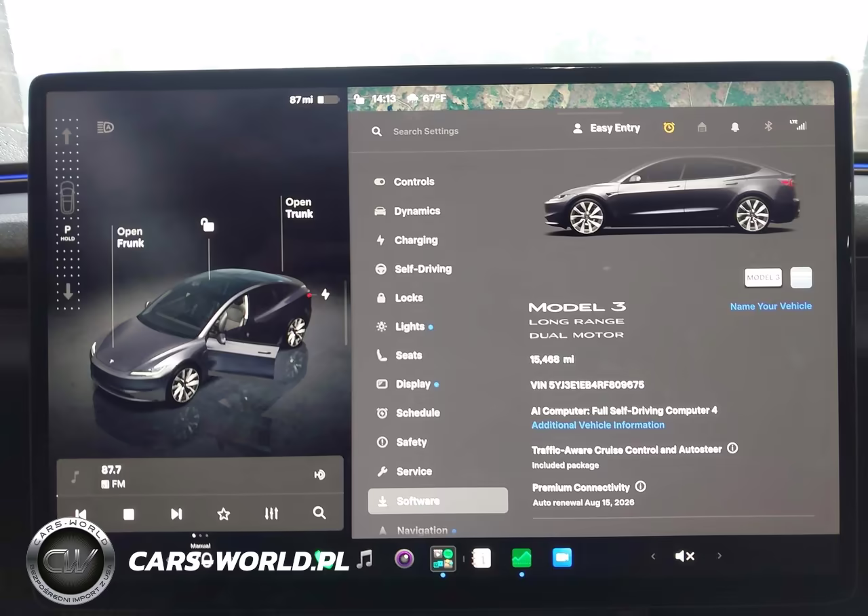The image size is (868, 616).
Task: Click the Name Your Vehicle link
Action: [771, 306]
